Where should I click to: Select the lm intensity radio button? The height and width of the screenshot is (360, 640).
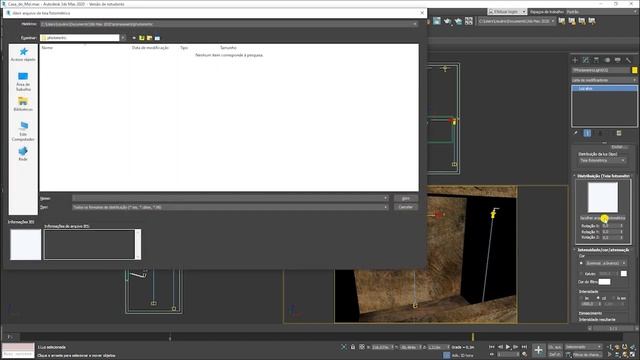click(x=581, y=298)
